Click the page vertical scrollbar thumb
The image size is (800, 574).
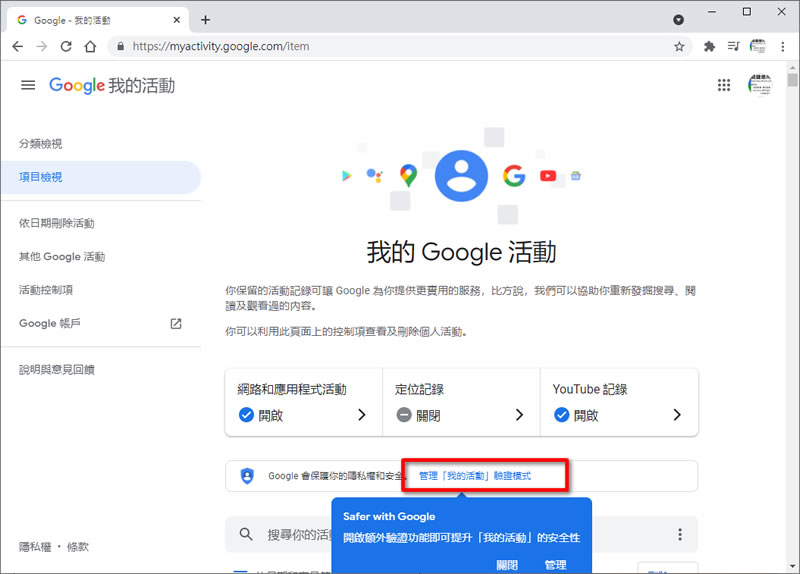click(x=792, y=80)
